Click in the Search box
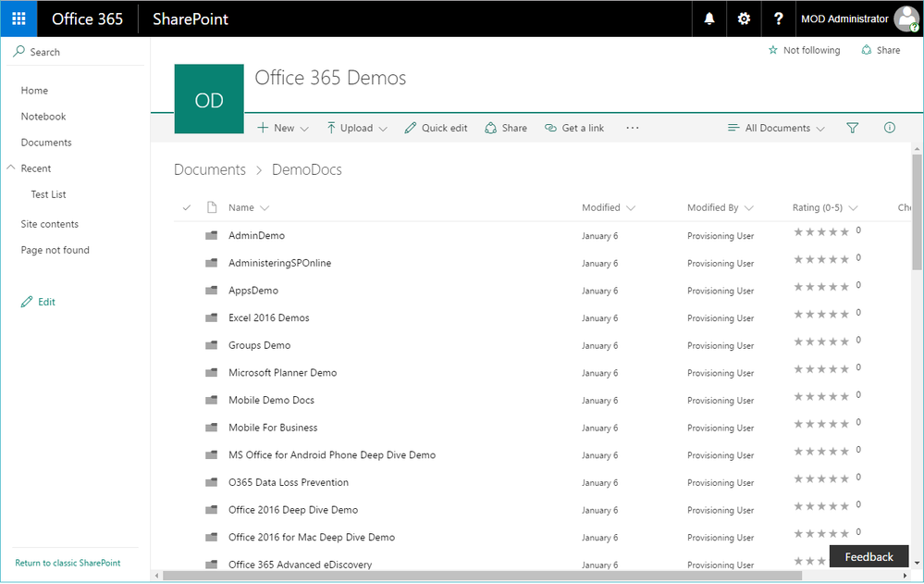The height and width of the screenshot is (584, 924). 77,51
